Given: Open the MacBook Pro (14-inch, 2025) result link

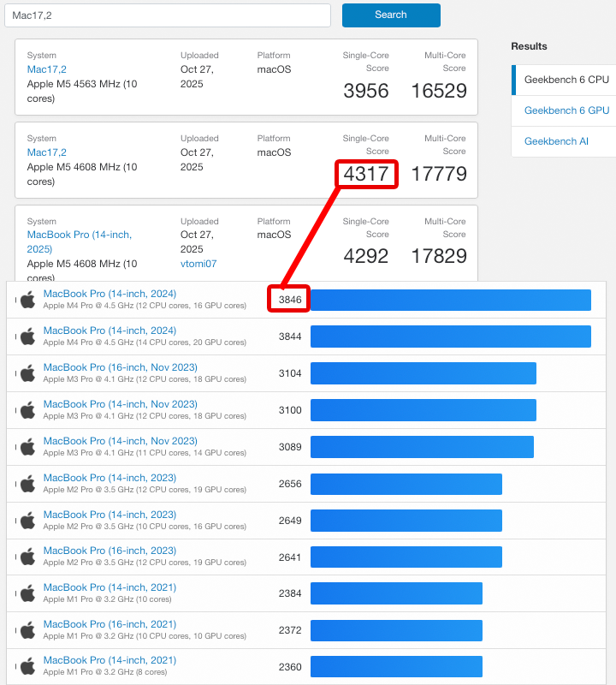Looking at the screenshot, I should 79,241.
